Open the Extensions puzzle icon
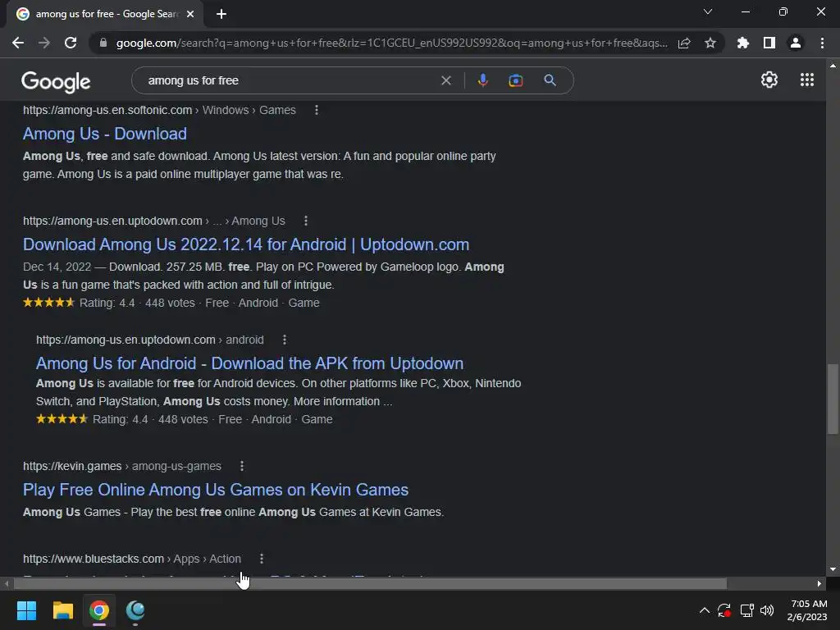The width and height of the screenshot is (840, 630). 742,43
